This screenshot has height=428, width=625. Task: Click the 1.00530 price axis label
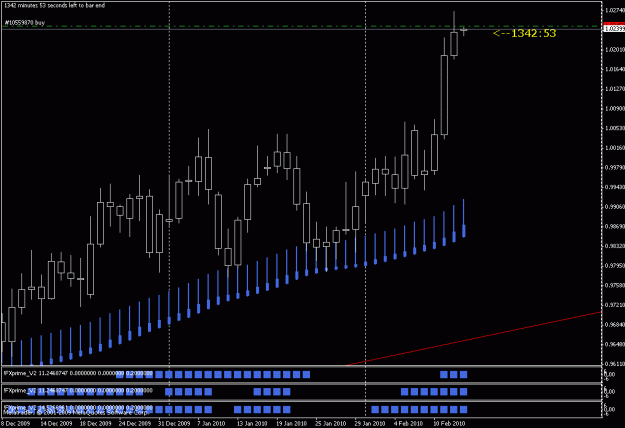614,128
